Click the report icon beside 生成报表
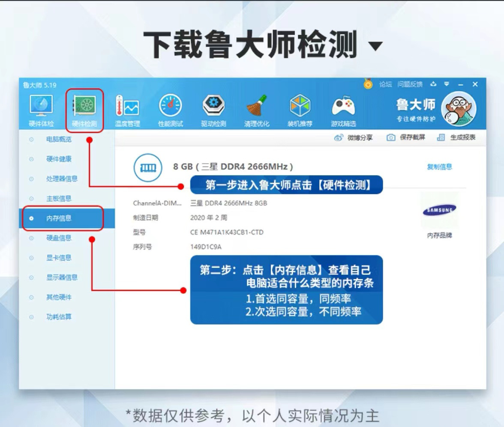This screenshot has height=427, width=504. pyautogui.click(x=441, y=137)
